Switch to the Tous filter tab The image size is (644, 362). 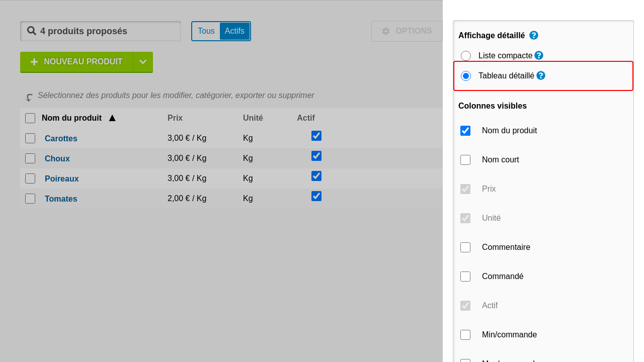tap(206, 31)
